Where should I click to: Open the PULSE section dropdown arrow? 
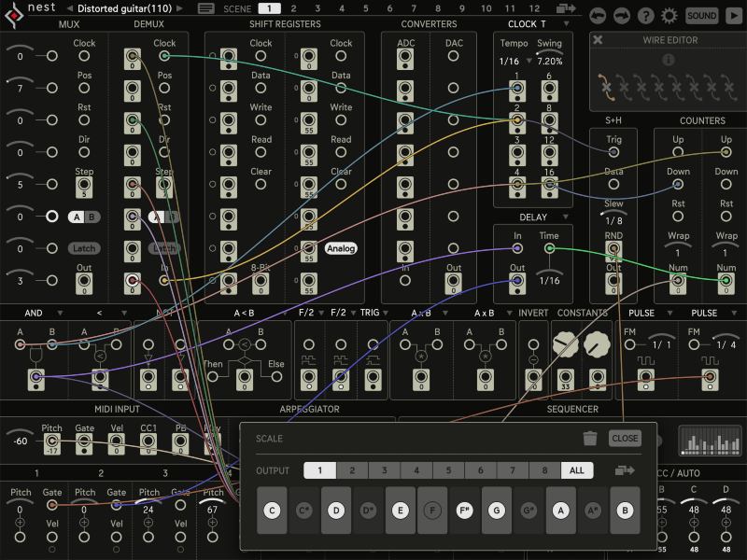click(669, 313)
